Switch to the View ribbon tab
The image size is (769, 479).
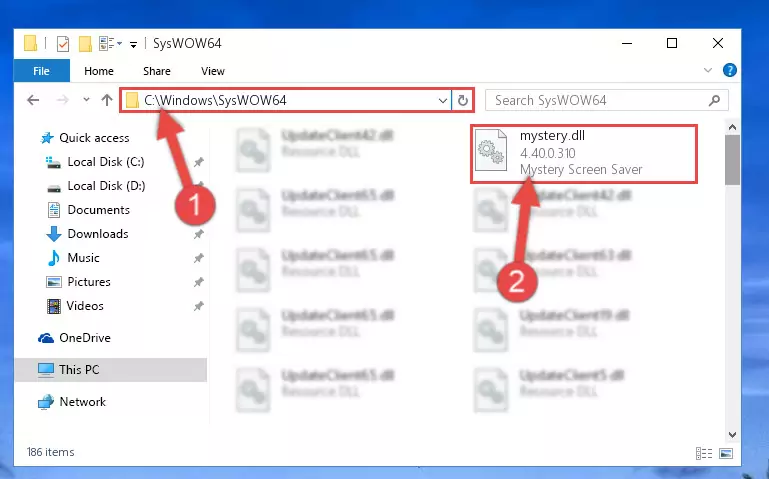[x=213, y=71]
